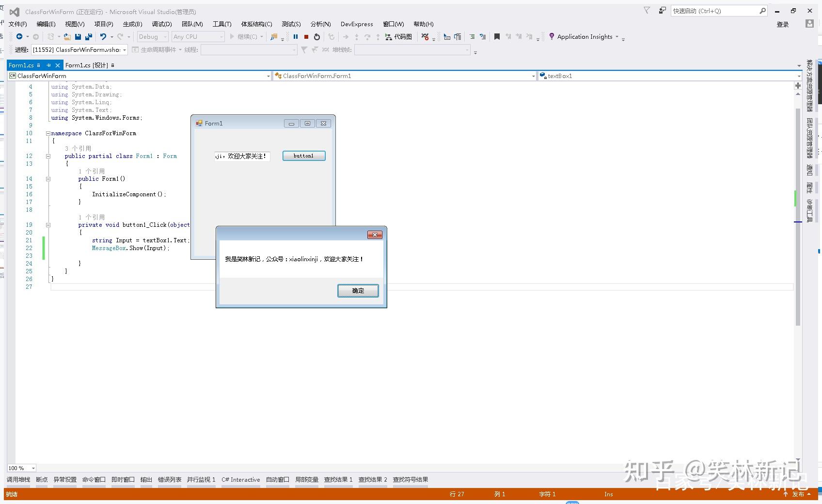Save the current file with Save icon

tap(78, 37)
